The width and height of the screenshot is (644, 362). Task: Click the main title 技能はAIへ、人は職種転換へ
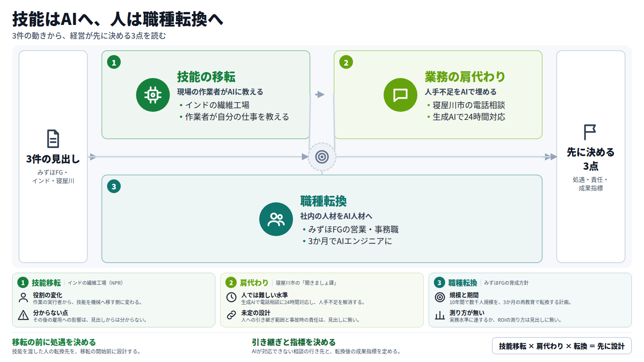click(x=118, y=19)
